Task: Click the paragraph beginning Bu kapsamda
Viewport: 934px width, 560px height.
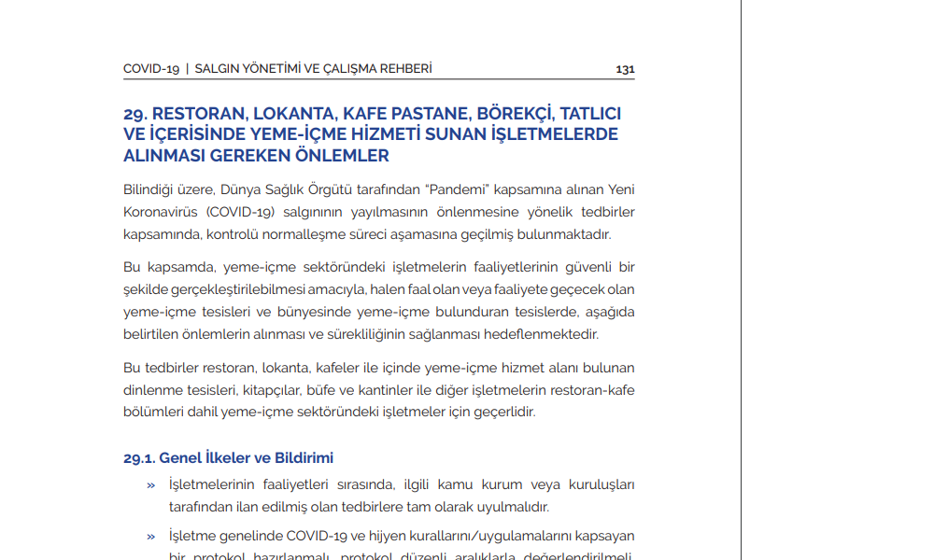Action: (x=378, y=301)
